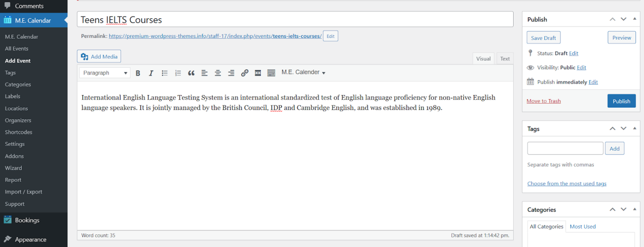The image size is (644, 247).
Task: Switch to the Most Used categories tab
Action: pyautogui.click(x=582, y=226)
